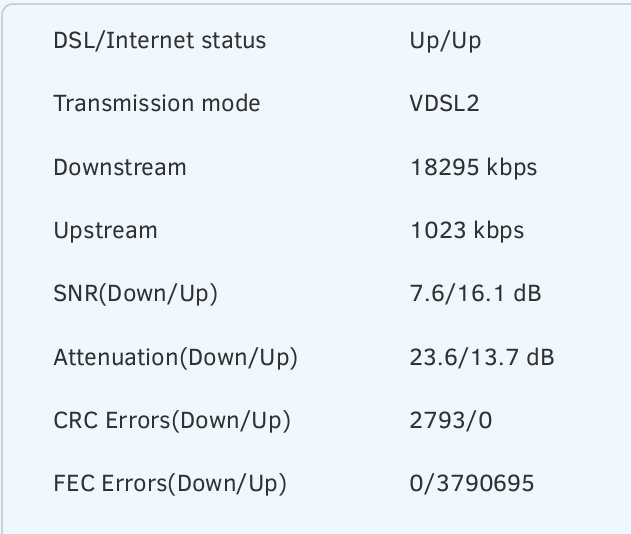
Task: Click the VDSL2 transmission mode value
Action: [445, 103]
